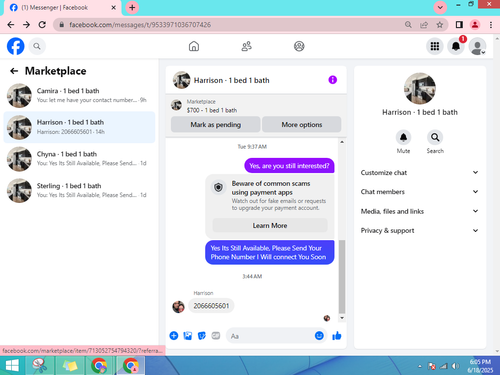Click the address bar URL
The height and width of the screenshot is (375, 500).
coord(140,25)
